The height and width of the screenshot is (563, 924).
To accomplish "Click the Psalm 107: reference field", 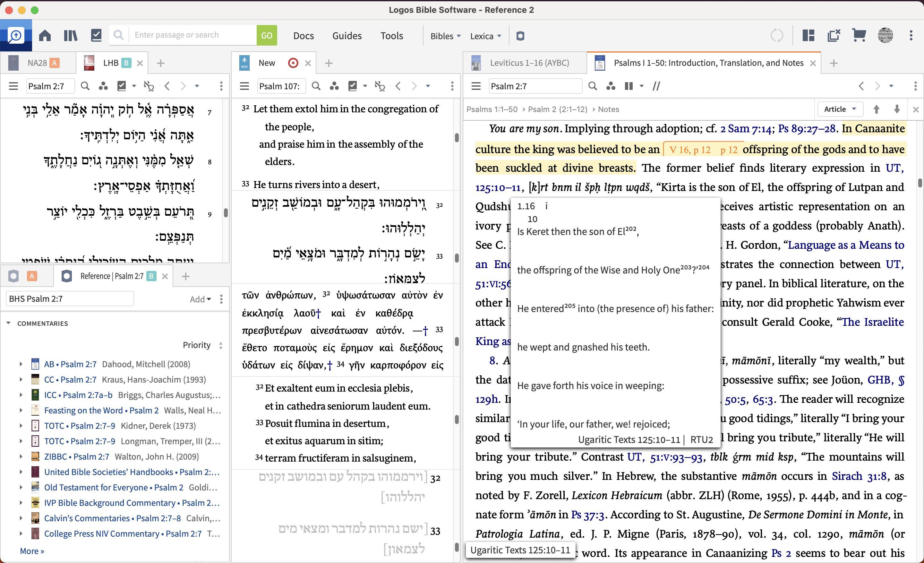I will pyautogui.click(x=281, y=86).
